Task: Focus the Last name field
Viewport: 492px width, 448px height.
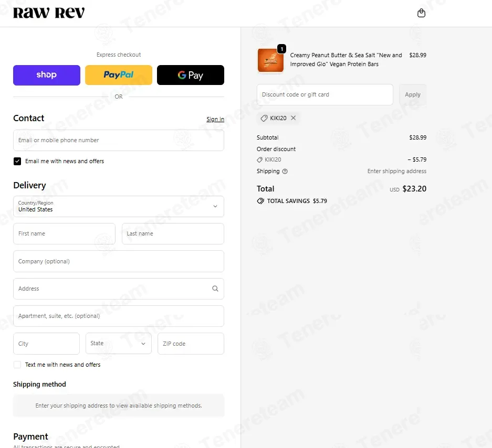Action: pyautogui.click(x=173, y=233)
